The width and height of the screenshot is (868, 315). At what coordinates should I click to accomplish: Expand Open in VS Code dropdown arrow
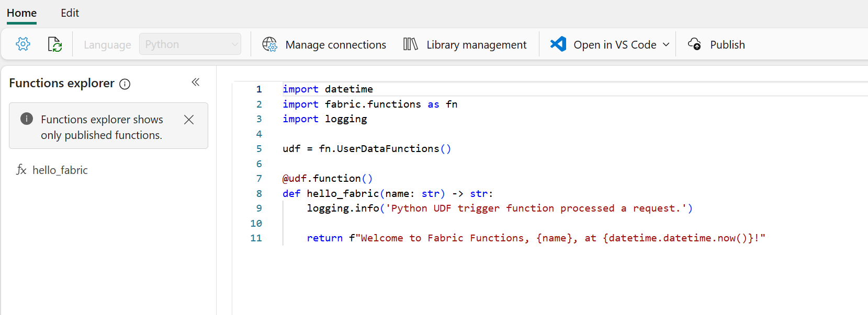(666, 45)
